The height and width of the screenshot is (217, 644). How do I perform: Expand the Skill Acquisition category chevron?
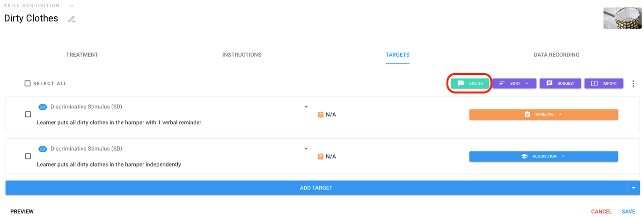[72, 6]
